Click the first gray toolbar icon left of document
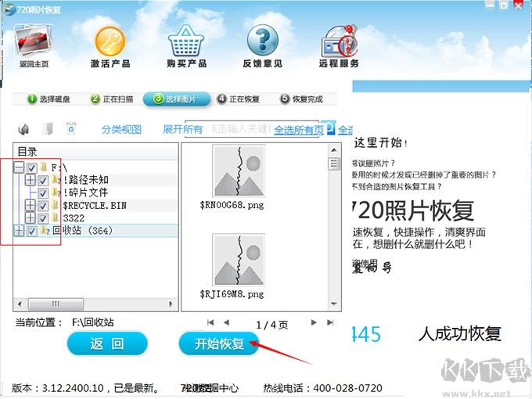 click(x=23, y=129)
